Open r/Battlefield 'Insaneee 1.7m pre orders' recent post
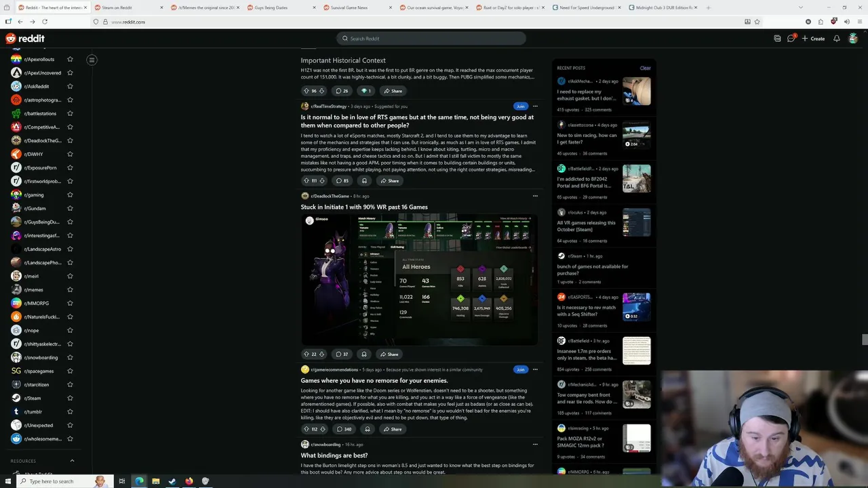This screenshot has width=868, height=488. (x=587, y=354)
